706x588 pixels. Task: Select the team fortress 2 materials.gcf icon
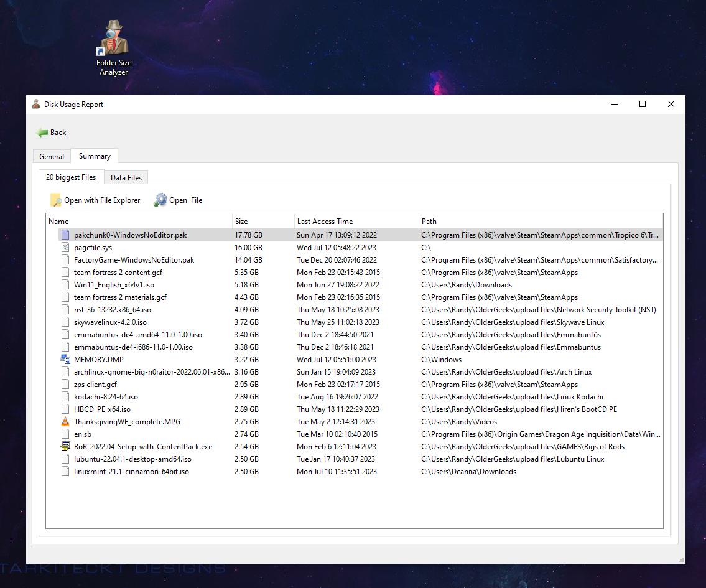click(65, 297)
